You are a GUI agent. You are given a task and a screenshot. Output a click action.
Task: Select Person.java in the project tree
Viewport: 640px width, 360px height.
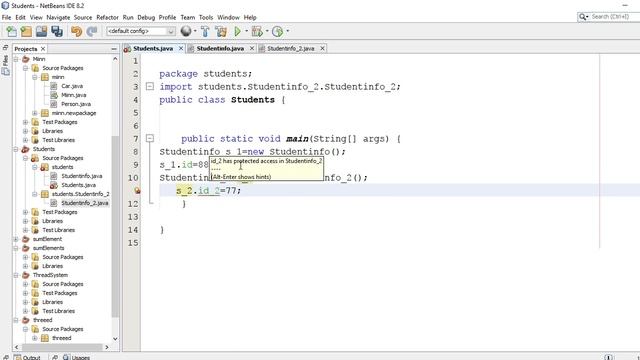click(x=76, y=104)
